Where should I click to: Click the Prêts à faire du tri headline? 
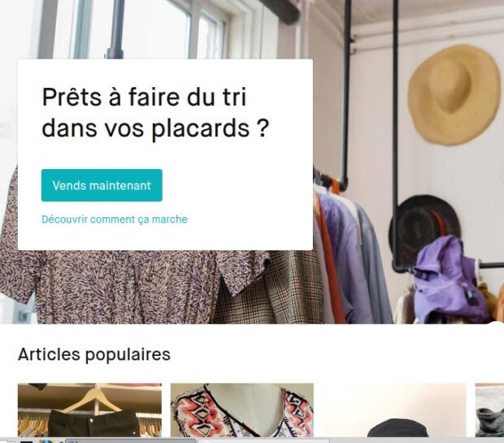(x=155, y=112)
